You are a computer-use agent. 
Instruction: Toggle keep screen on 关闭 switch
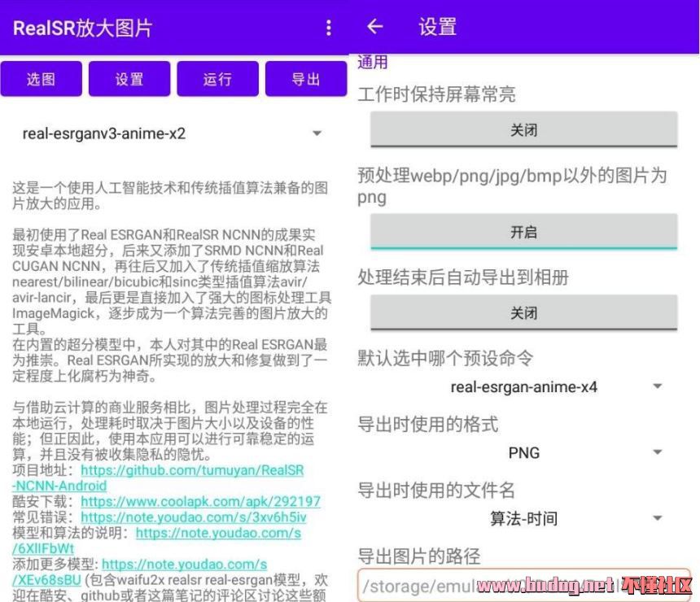click(523, 130)
